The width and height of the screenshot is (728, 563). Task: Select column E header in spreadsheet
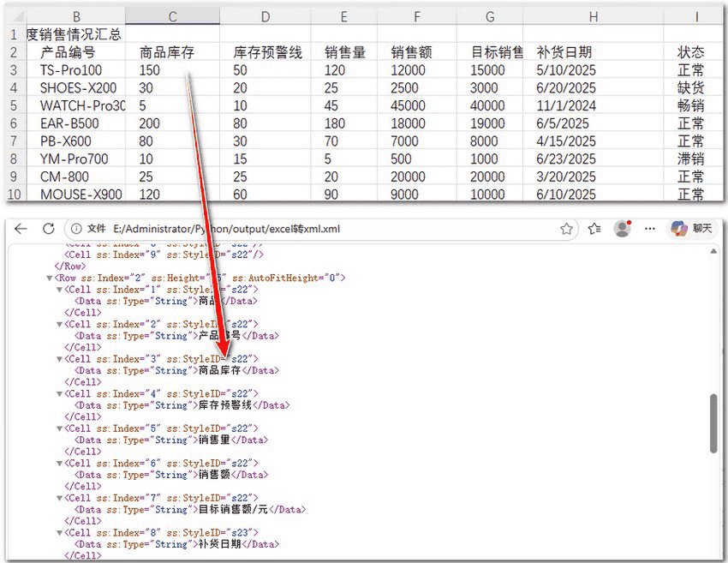click(343, 17)
